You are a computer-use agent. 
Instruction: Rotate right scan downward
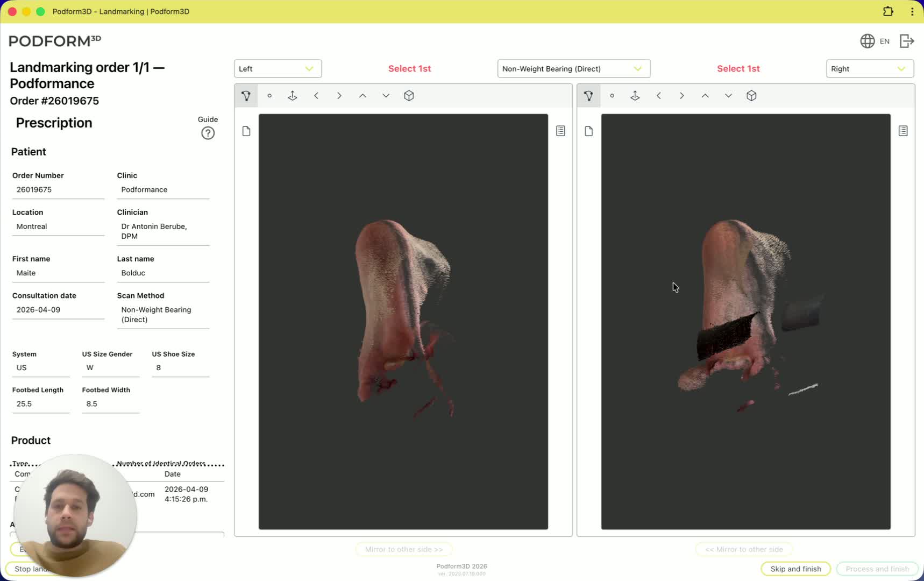coord(728,96)
